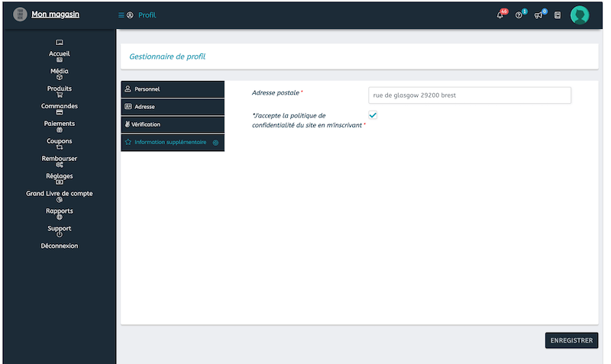Viewport: 611px width, 364px height.
Task: Click the shopping cart icon in sidebar
Action: click(60, 95)
